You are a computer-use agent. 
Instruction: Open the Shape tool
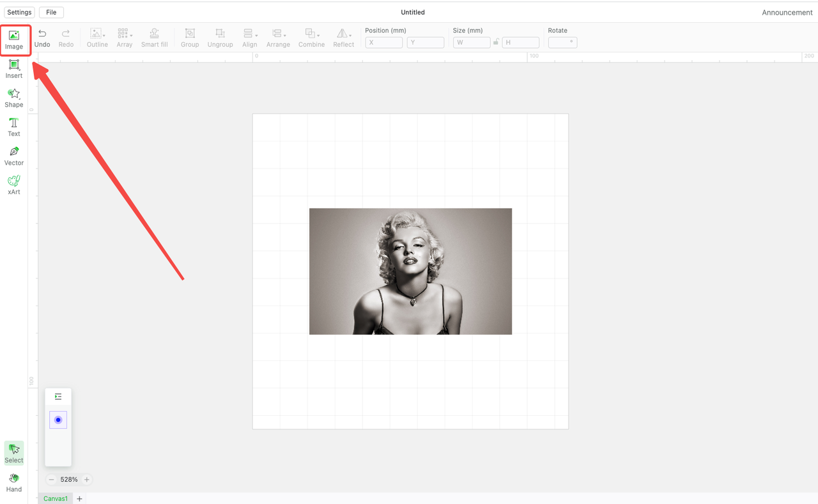[x=14, y=98]
